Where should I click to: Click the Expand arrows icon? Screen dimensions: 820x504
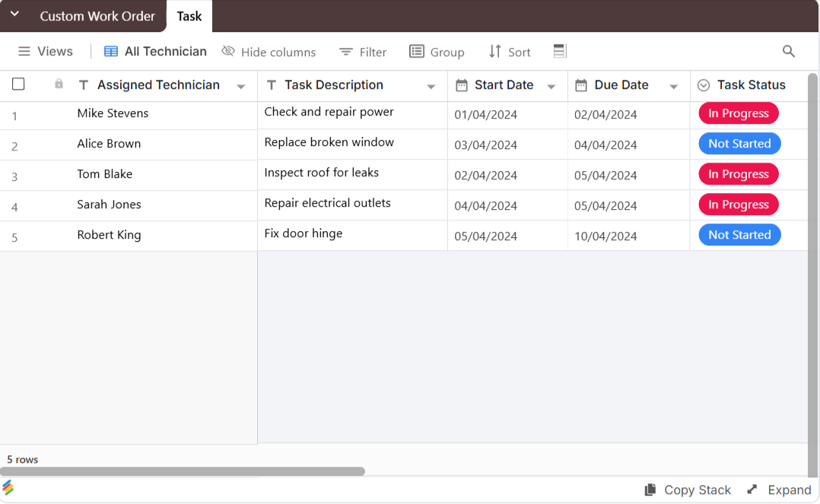tap(752, 490)
